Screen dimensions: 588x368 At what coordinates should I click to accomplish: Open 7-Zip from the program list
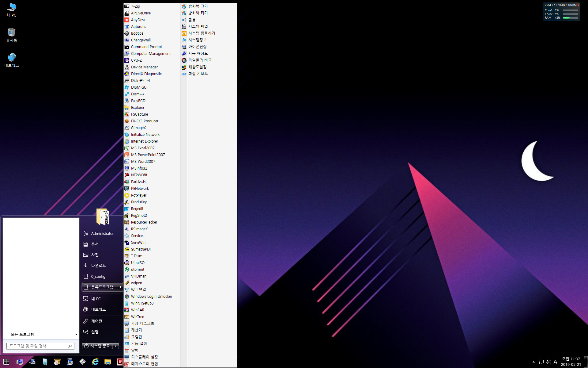pos(152,6)
